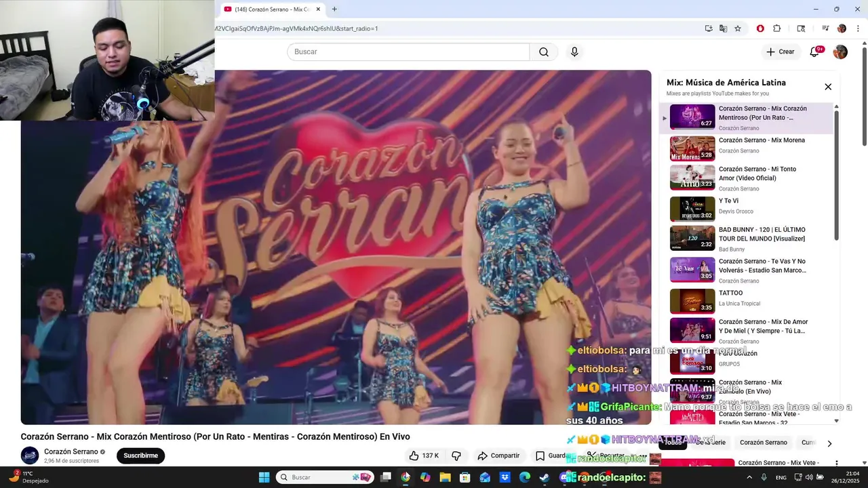Open the red Opera-style extension icon
Viewport: 868px width, 488px height.
coord(760,28)
